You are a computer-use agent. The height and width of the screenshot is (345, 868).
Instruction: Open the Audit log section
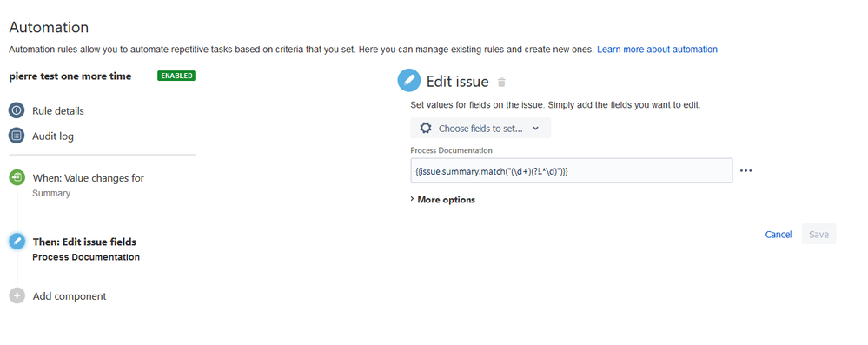[53, 136]
